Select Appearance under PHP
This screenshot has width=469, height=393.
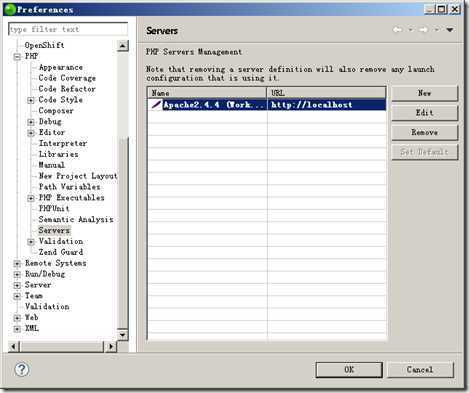pyautogui.click(x=61, y=67)
